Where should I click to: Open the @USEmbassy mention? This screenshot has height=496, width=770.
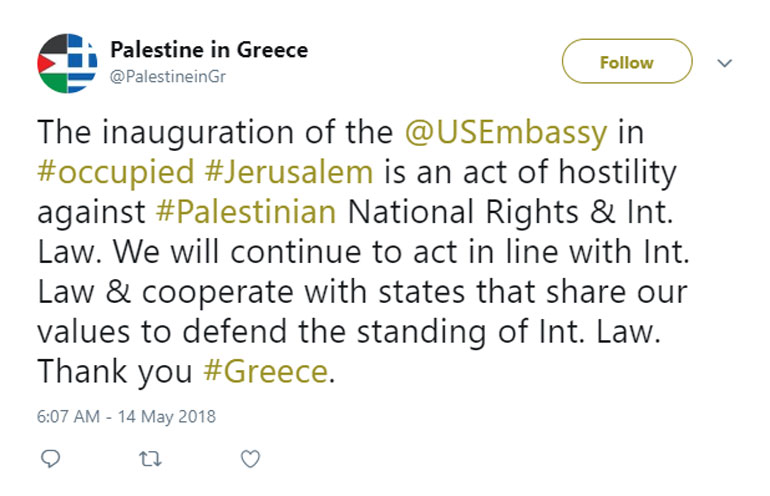coord(506,131)
